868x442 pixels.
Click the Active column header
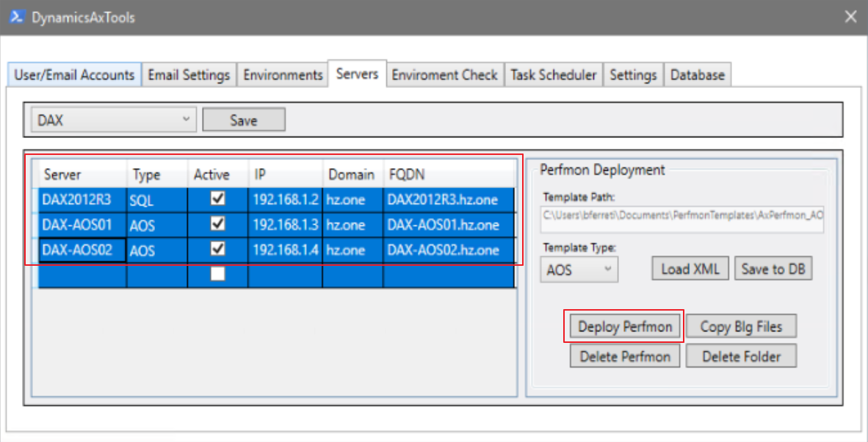pyautogui.click(x=217, y=175)
